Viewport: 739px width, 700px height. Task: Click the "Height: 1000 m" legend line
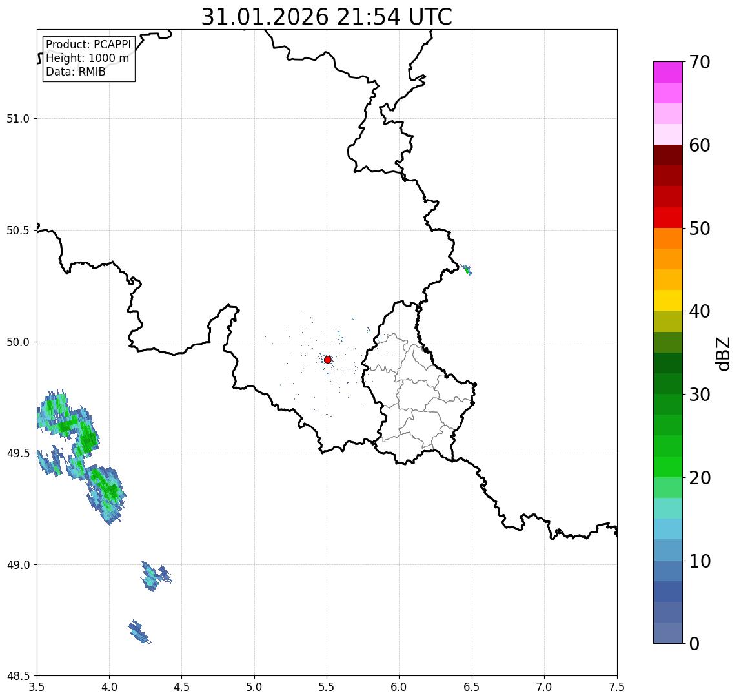click(x=87, y=58)
